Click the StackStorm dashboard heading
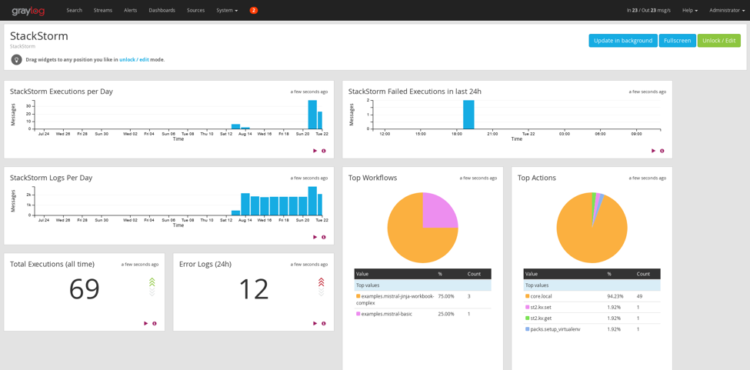Viewport: 750px width, 370px height. pos(39,36)
